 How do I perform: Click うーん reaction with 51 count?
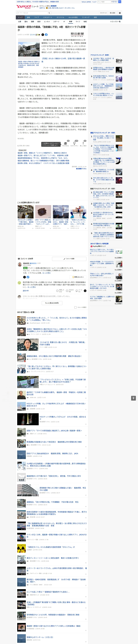79,291
